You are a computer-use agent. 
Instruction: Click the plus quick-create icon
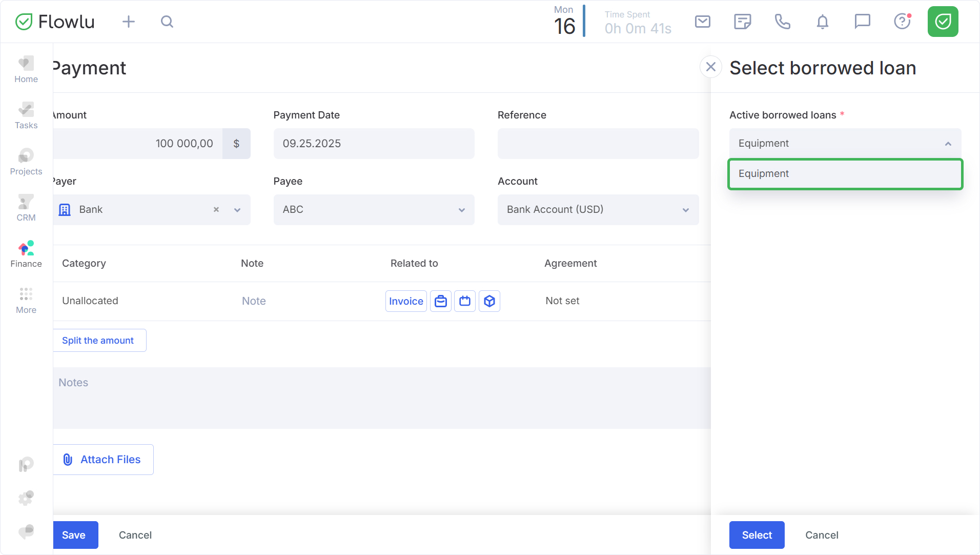(x=129, y=22)
